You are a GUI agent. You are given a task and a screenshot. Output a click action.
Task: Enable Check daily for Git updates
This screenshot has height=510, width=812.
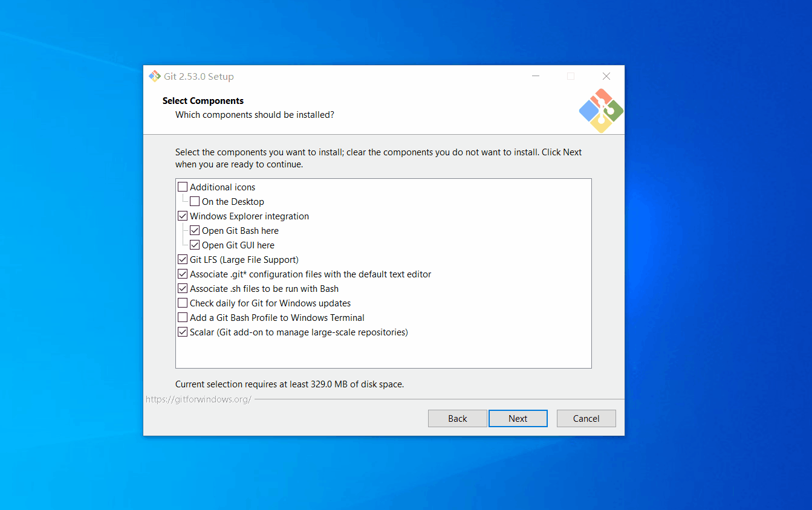(183, 303)
